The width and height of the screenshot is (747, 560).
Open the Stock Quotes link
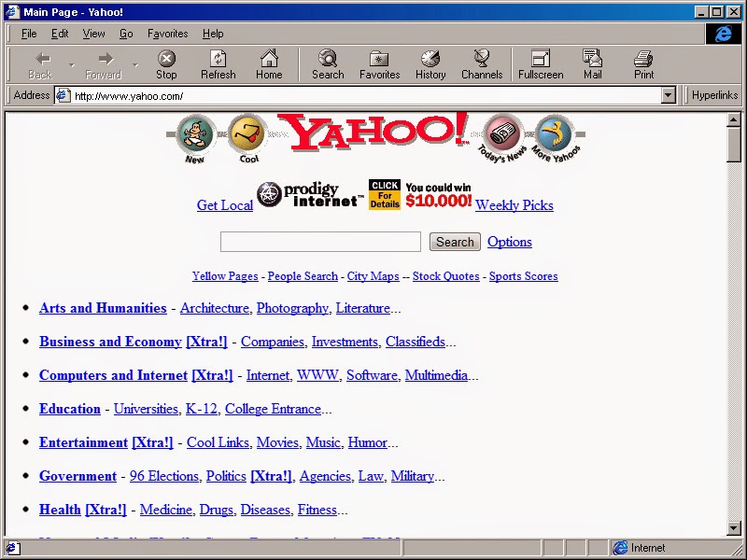click(446, 276)
